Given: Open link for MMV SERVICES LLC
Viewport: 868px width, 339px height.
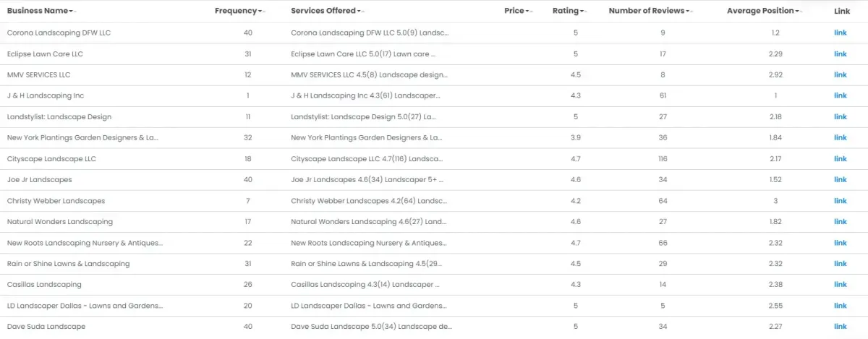Looking at the screenshot, I should (x=840, y=75).
